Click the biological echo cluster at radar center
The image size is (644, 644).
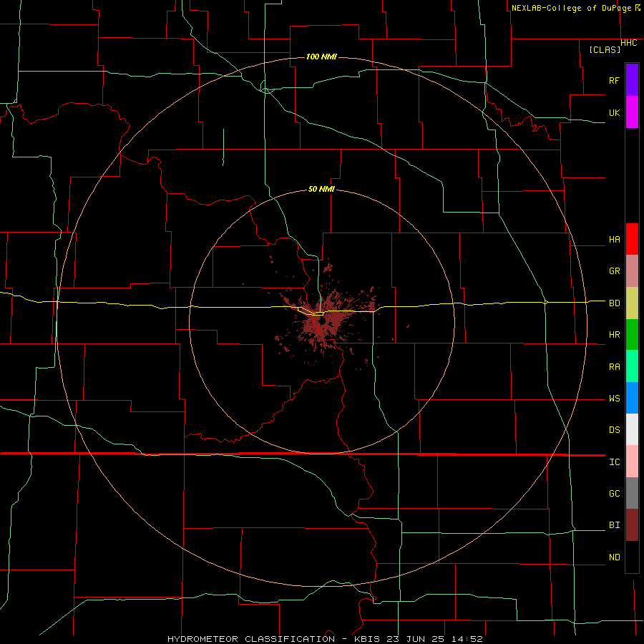[323, 321]
